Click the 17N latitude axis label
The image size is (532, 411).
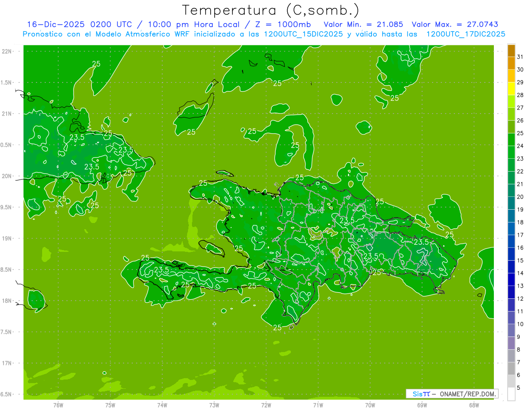(8, 363)
